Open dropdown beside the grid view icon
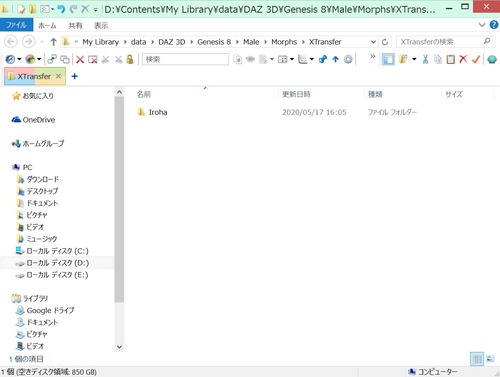 pyautogui.click(x=292, y=59)
